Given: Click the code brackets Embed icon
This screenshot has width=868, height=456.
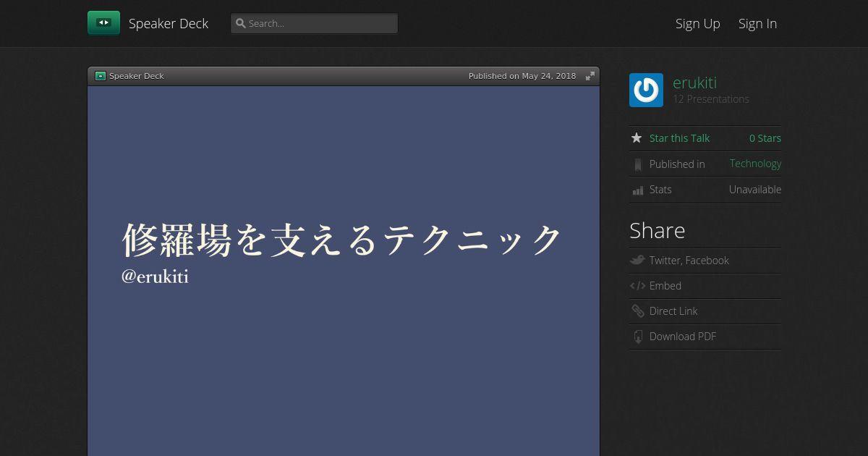Looking at the screenshot, I should 637,286.
